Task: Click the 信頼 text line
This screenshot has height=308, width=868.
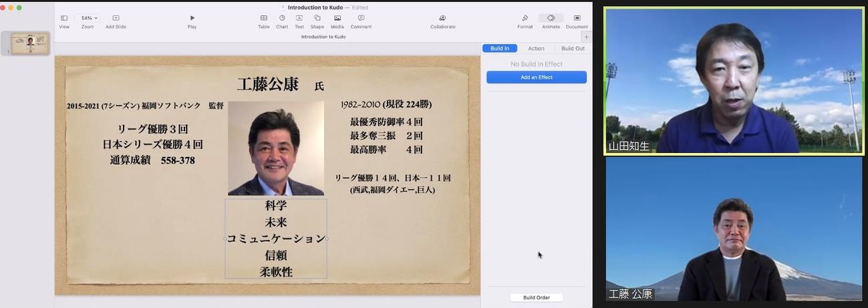Action: point(276,255)
